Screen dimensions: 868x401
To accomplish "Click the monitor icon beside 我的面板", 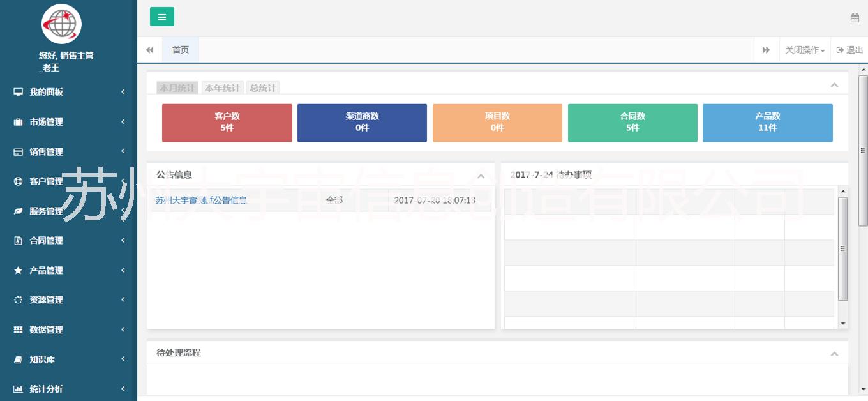I will (x=18, y=92).
